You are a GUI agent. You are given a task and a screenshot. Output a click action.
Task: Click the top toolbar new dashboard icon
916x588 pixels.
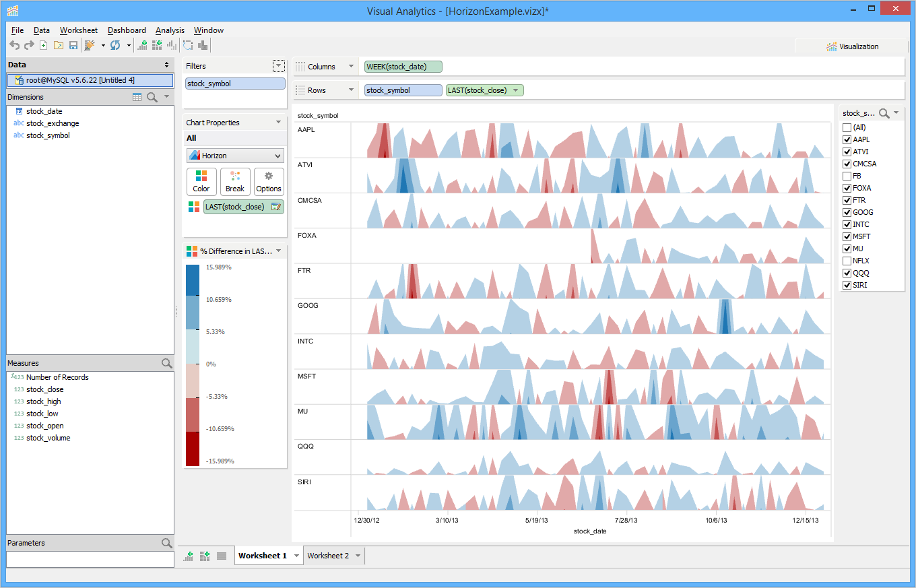[x=157, y=45]
